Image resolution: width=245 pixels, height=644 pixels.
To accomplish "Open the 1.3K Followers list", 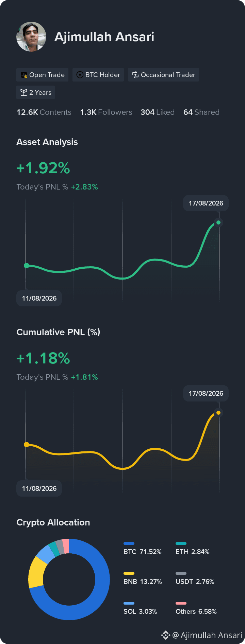I will tap(106, 112).
